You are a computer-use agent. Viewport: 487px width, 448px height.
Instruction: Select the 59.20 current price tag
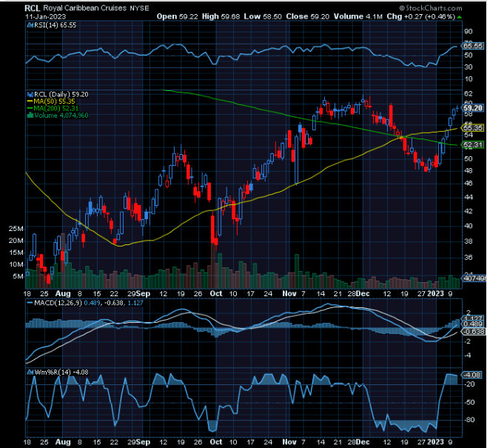click(x=473, y=107)
